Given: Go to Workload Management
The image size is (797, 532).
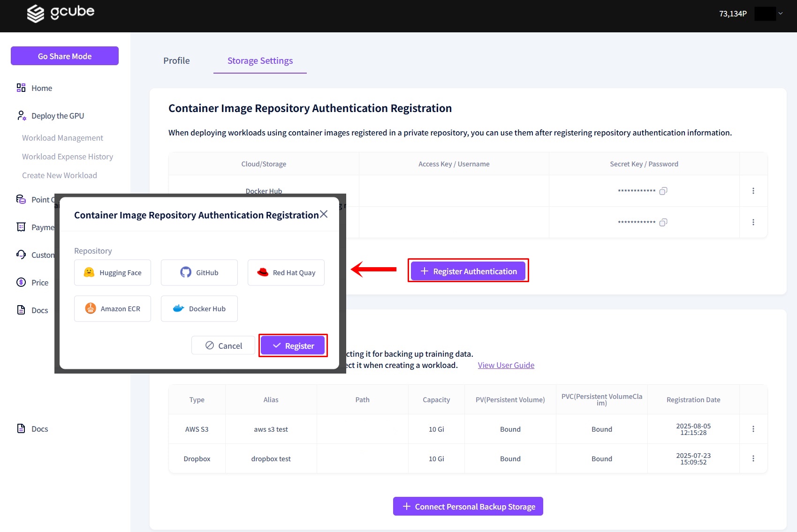Looking at the screenshot, I should [x=62, y=138].
